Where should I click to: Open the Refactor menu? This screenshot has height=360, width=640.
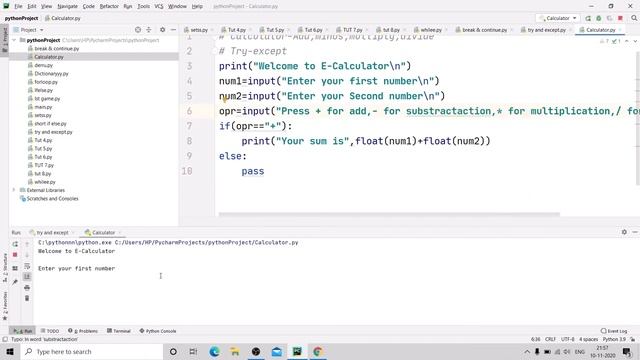(x=109, y=6)
